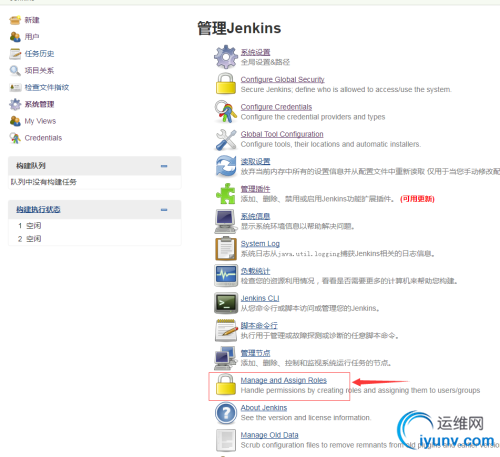This screenshot has width=500, height=457.
Task: Click the computers icon for 管理节点
Action: click(x=224, y=358)
